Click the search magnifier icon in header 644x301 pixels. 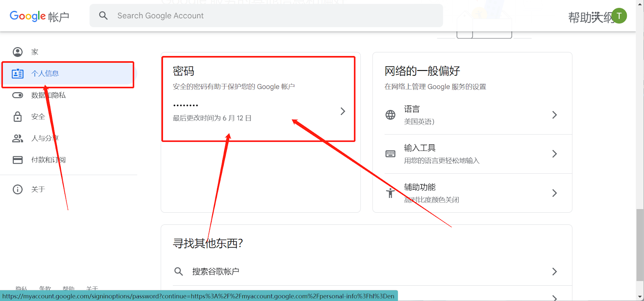point(103,16)
